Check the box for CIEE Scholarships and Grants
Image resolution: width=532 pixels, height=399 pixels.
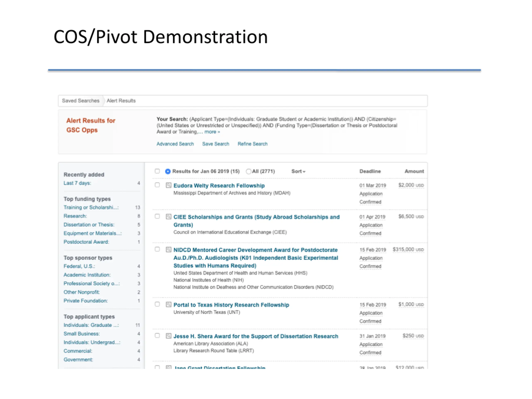157,216
